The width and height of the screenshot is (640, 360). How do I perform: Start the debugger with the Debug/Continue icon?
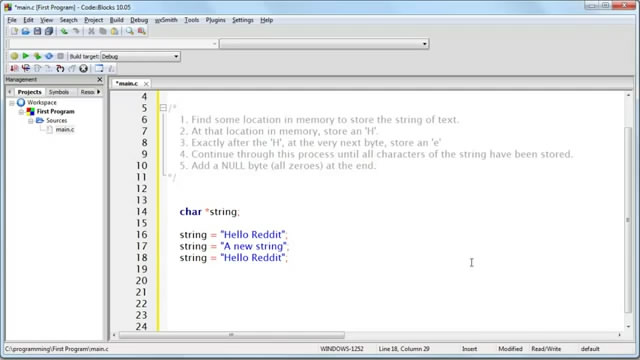click(x=14, y=68)
